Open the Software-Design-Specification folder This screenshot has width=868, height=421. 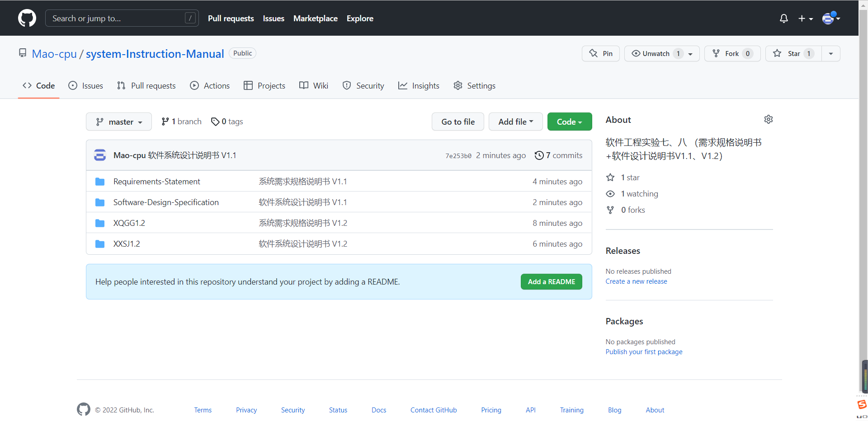click(166, 202)
